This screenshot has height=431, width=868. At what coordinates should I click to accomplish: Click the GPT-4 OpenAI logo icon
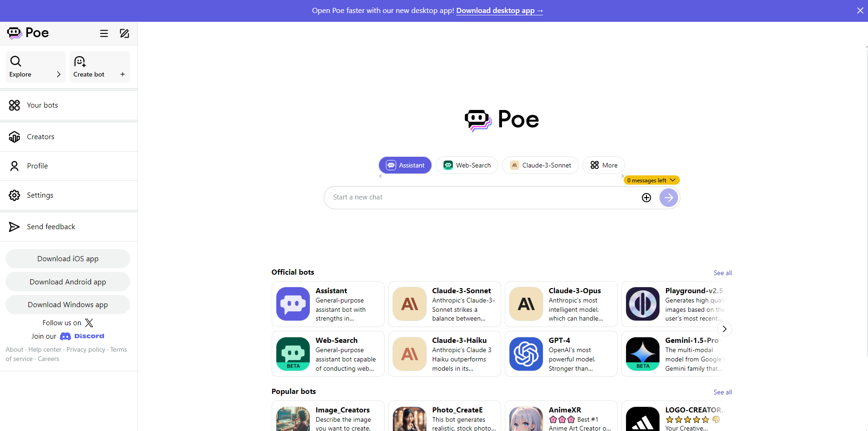click(x=526, y=354)
